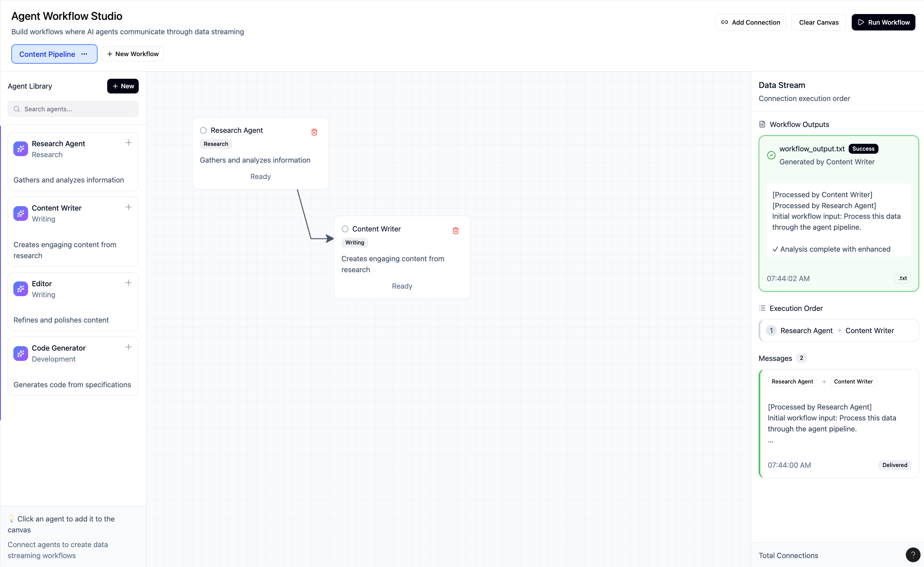The width and height of the screenshot is (924, 567).
Task: Delete the Research Agent node via trash icon
Action: pyautogui.click(x=314, y=132)
